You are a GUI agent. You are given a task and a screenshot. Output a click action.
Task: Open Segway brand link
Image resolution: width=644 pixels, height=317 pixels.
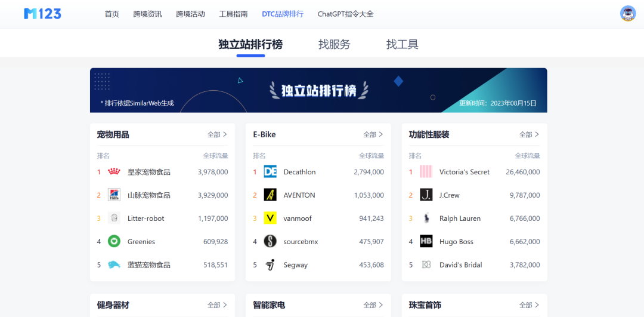pos(295,265)
